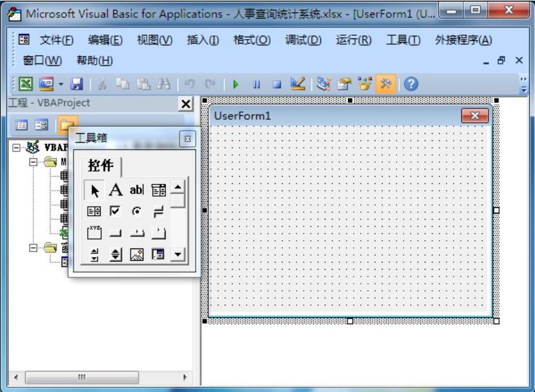Click the Redo arrow icon
The width and height of the screenshot is (535, 392).
tap(210, 84)
